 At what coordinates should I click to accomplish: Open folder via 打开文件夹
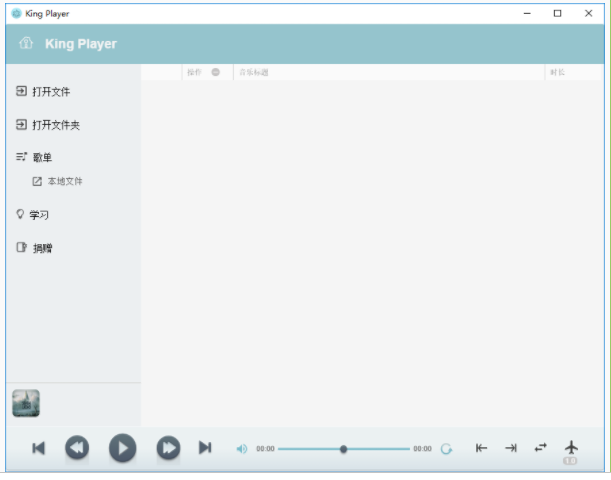pyautogui.click(x=48, y=125)
